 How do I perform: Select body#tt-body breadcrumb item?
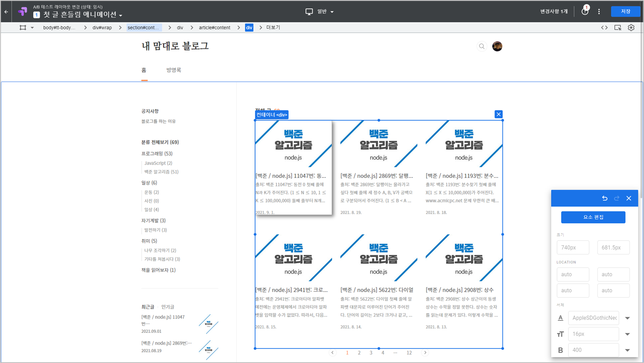(x=59, y=27)
